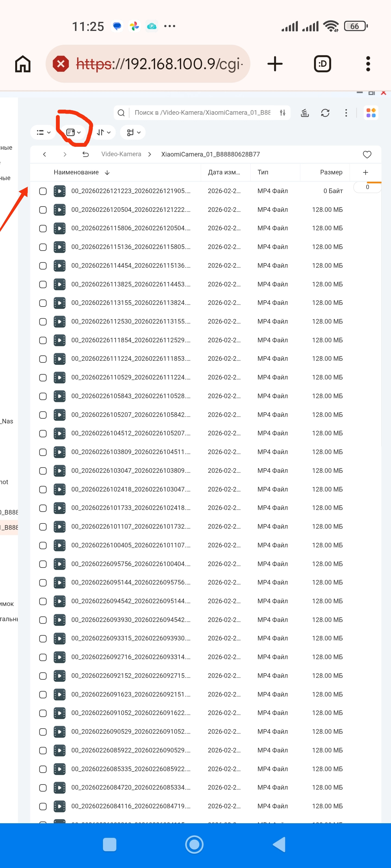Expand the list view mode dropdown

(43, 132)
